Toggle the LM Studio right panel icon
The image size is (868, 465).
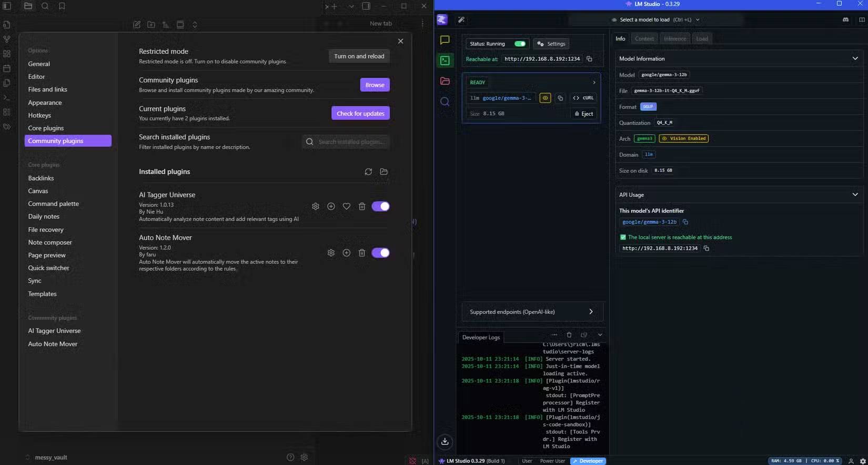(x=862, y=19)
